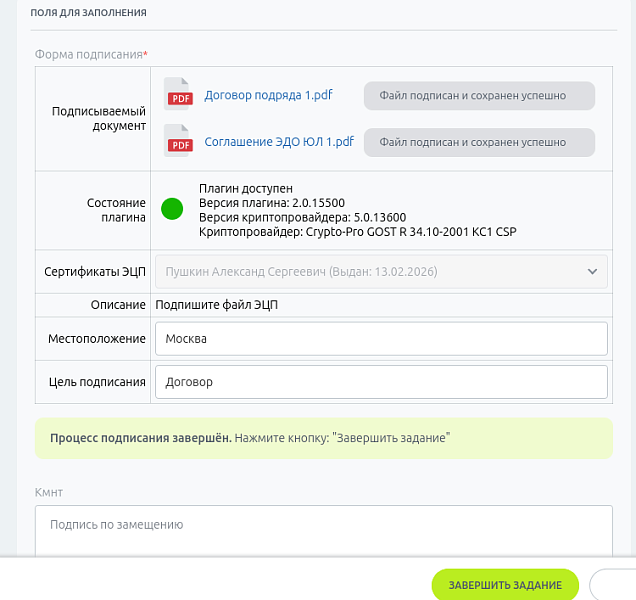Click into the Кмнт comment text area
Viewport: 636px width, 600px height.
323,530
